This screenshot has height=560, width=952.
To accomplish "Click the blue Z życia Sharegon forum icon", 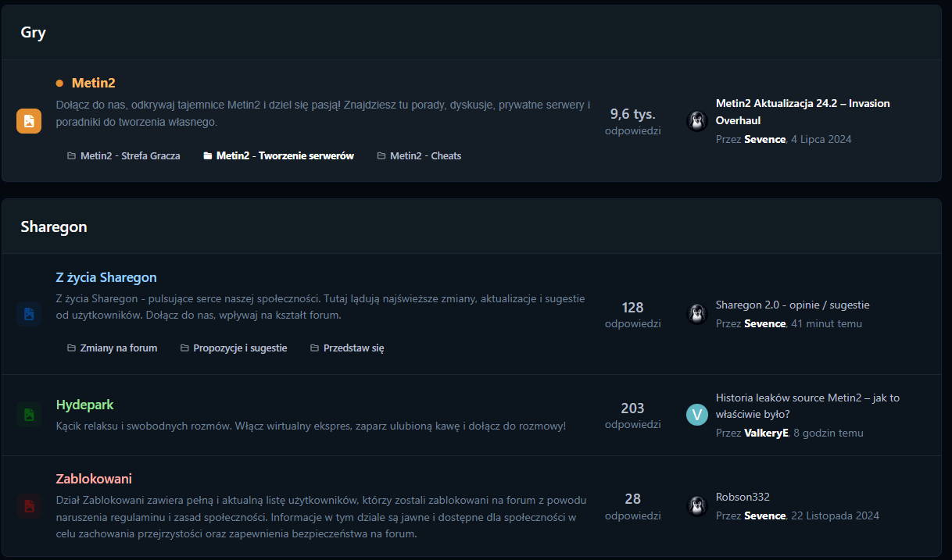I will point(29,314).
